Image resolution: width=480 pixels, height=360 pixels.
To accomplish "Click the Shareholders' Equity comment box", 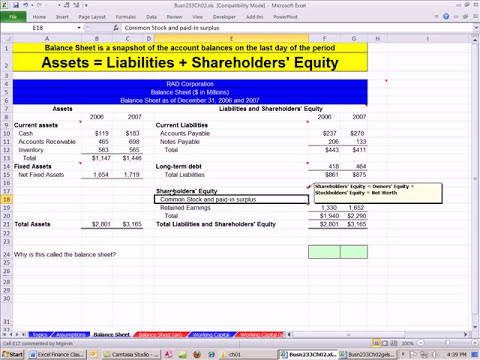I will tap(378, 193).
